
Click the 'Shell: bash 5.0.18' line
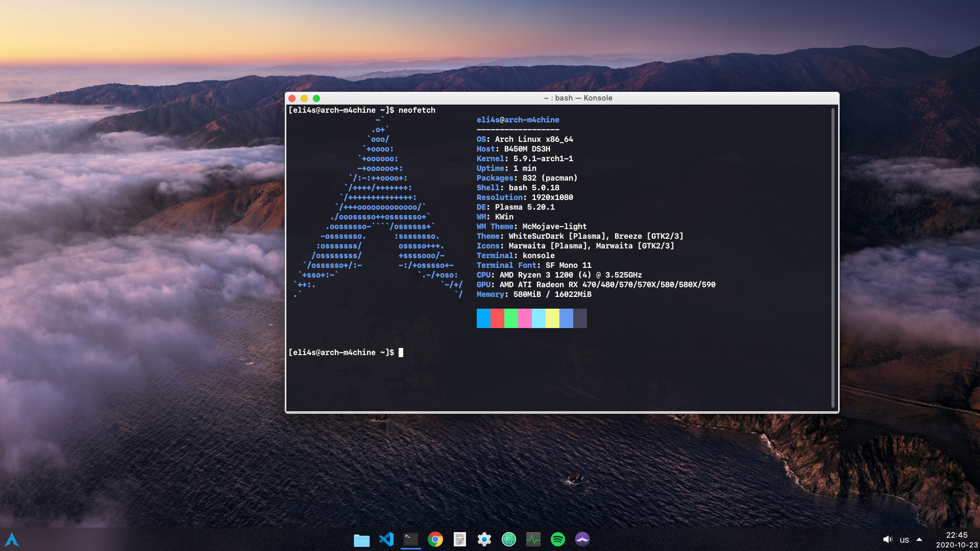point(518,188)
